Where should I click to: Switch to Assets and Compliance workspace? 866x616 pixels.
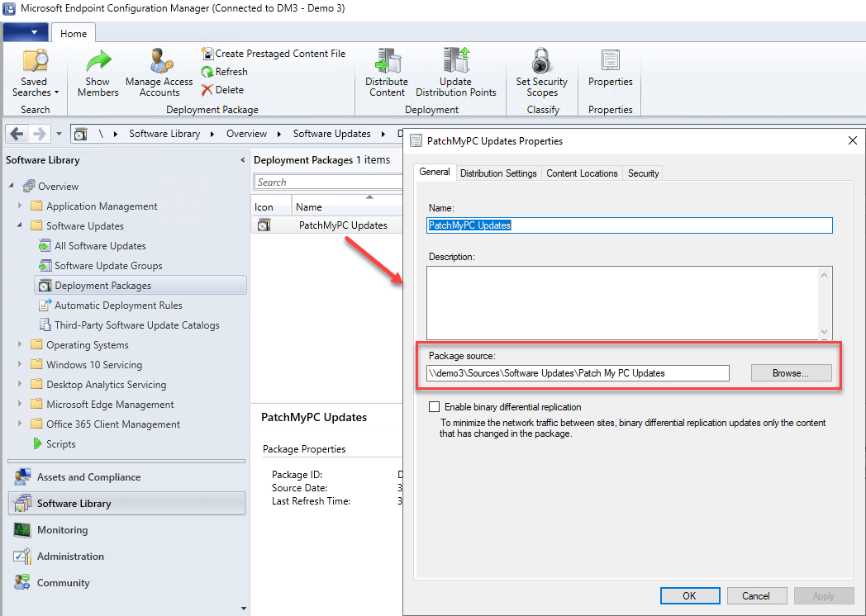pyautogui.click(x=127, y=477)
